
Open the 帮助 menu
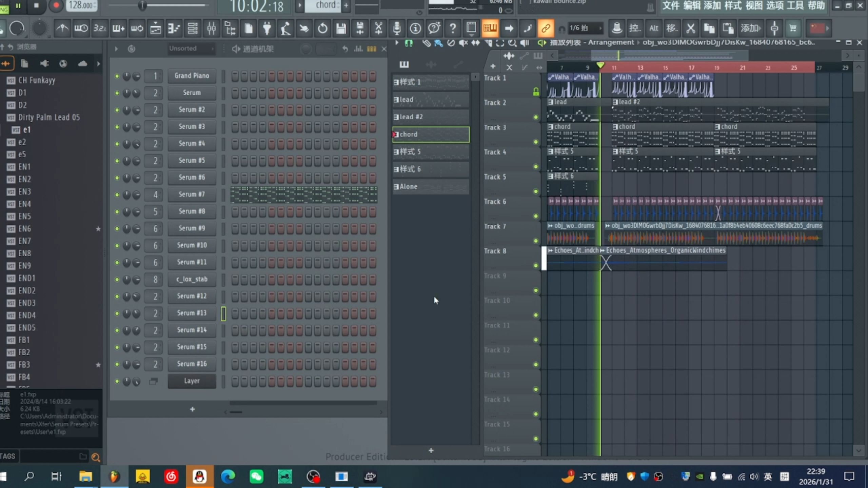click(816, 6)
